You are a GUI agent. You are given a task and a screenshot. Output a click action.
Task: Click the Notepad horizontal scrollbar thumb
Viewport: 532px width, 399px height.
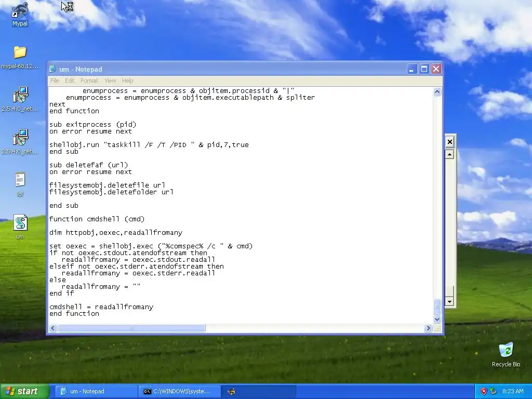[131, 328]
